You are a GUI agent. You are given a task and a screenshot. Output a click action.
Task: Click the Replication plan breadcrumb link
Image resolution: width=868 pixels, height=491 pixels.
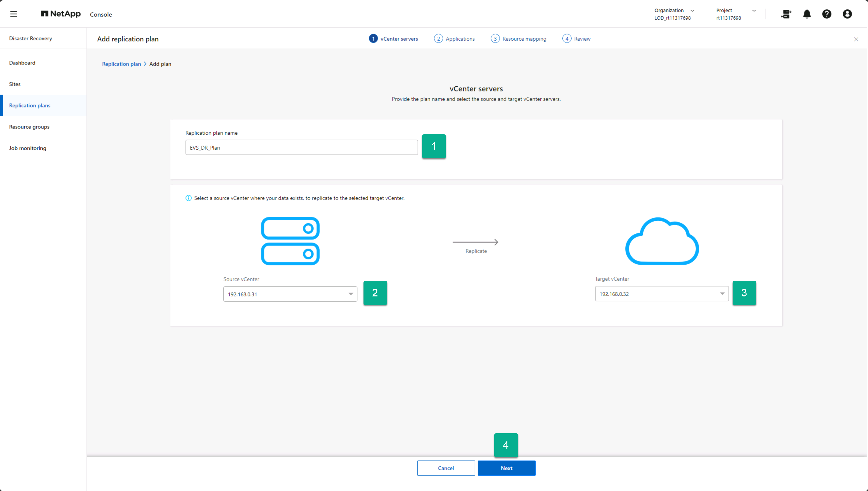tap(121, 64)
